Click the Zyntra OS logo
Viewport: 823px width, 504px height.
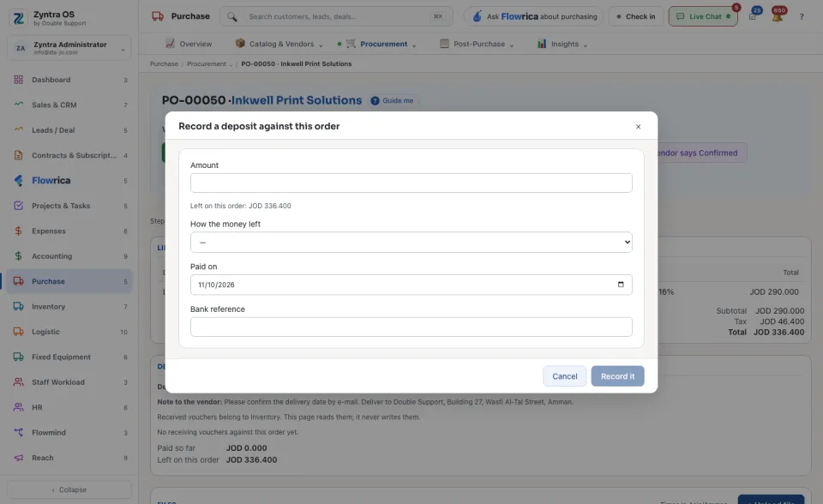click(18, 18)
